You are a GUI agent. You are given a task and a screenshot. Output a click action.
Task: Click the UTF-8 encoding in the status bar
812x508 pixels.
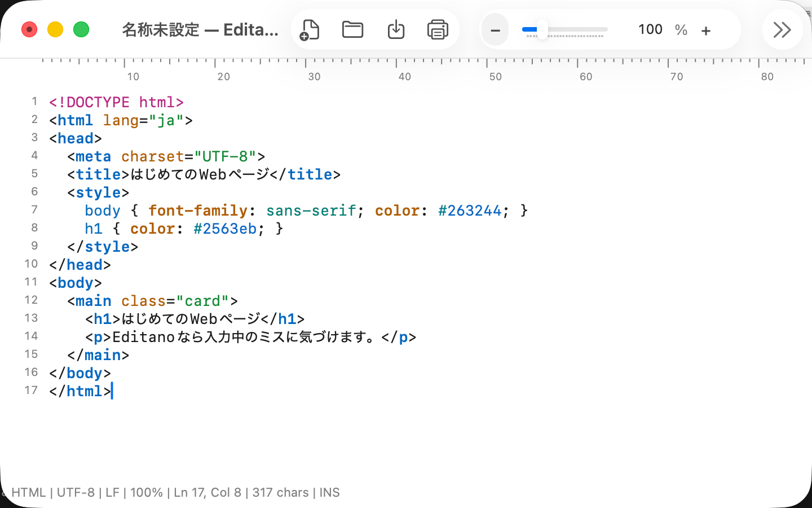pyautogui.click(x=76, y=492)
